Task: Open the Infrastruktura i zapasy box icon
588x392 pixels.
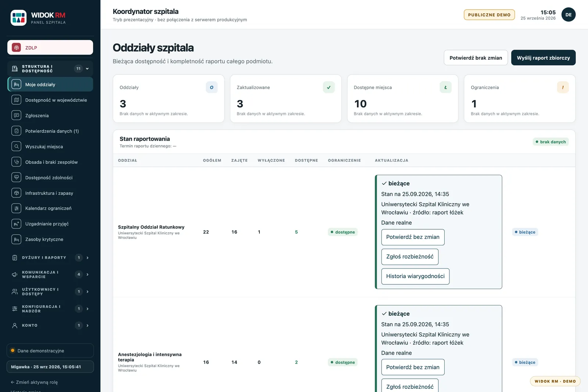Action: 16,193
